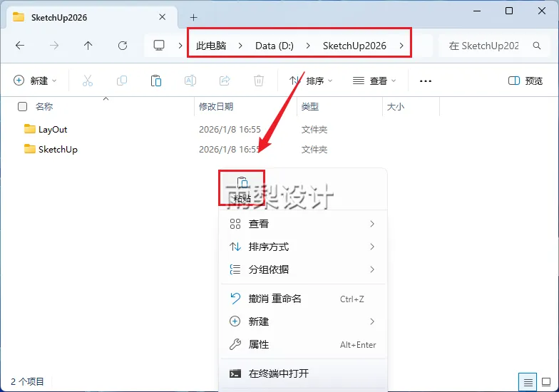Select the SketchUp2026 tab title
559x392 pixels.
[x=59, y=17]
